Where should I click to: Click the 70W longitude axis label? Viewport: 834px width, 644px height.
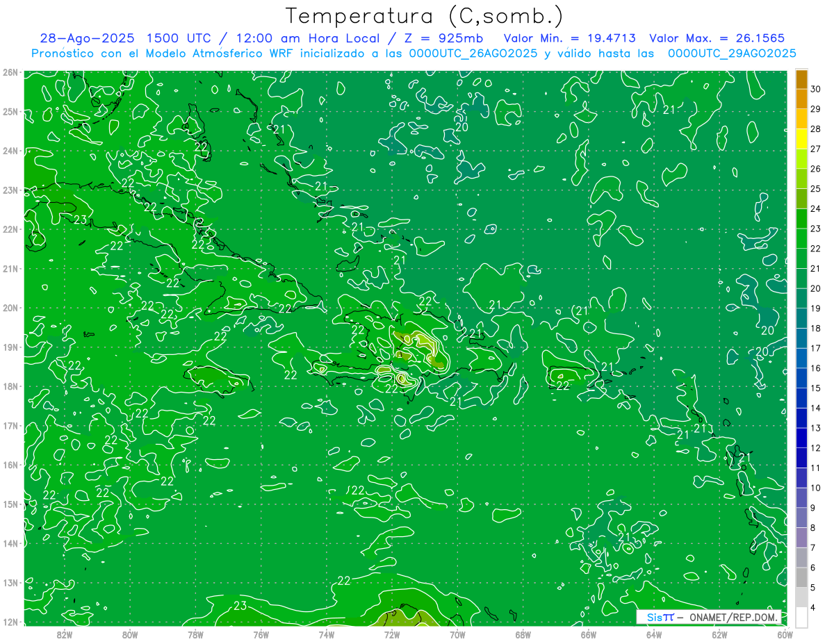[457, 634]
